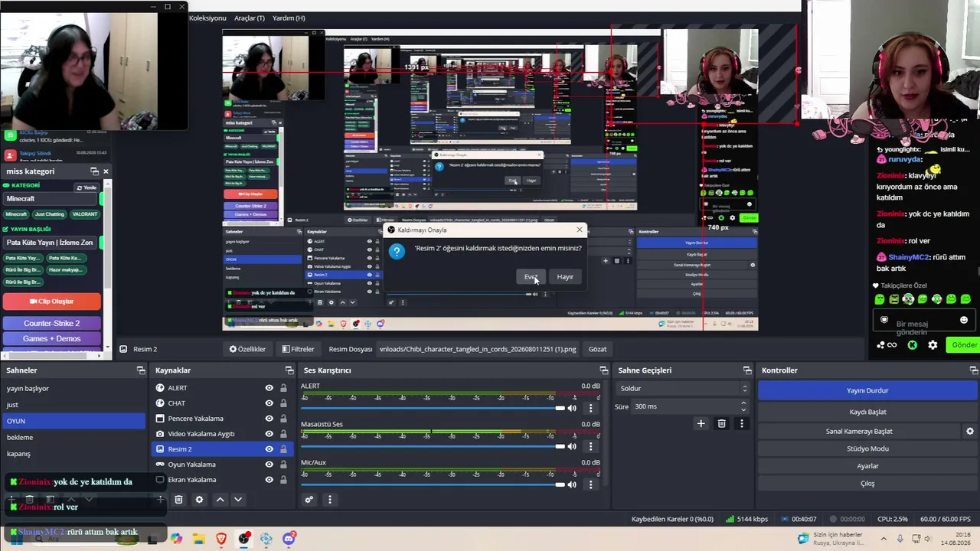Open Discord from the taskbar

point(289,539)
